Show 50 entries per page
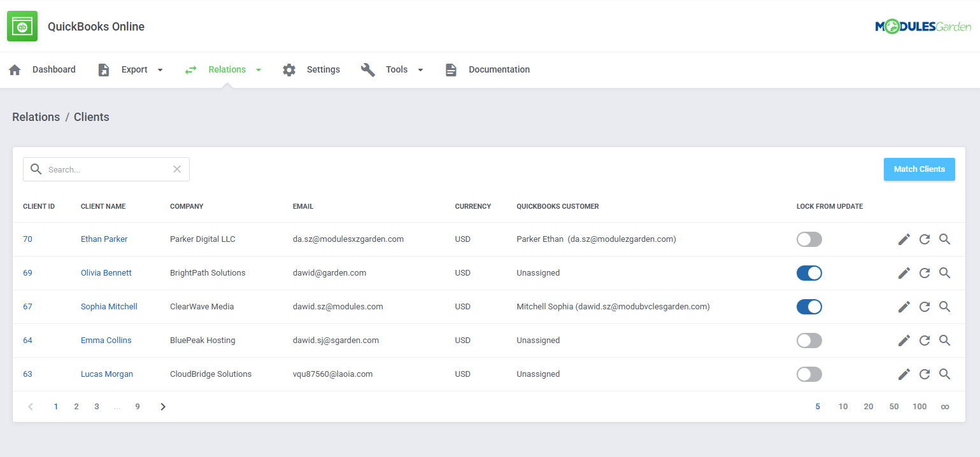This screenshot has height=457, width=980. [x=894, y=407]
